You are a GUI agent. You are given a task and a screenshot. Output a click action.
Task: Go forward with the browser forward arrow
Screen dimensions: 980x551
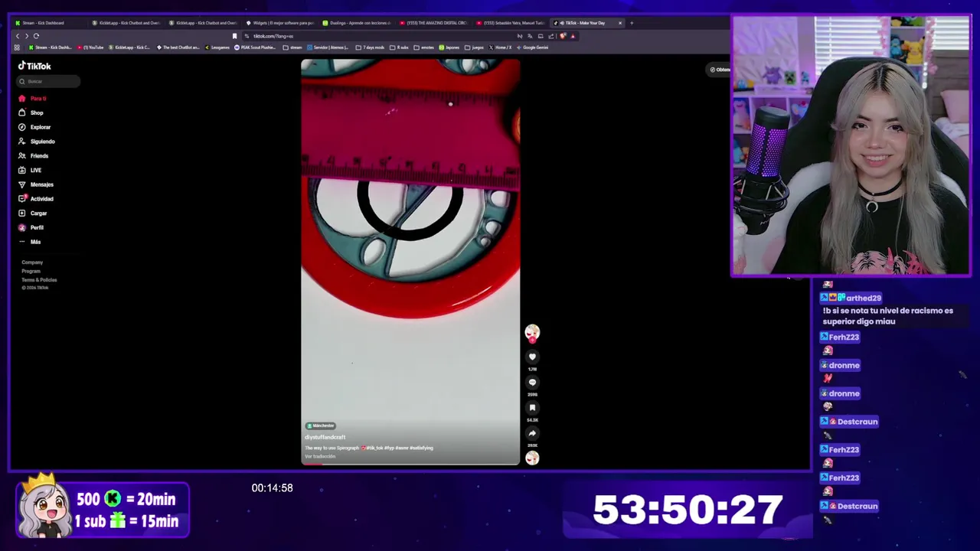(x=27, y=36)
